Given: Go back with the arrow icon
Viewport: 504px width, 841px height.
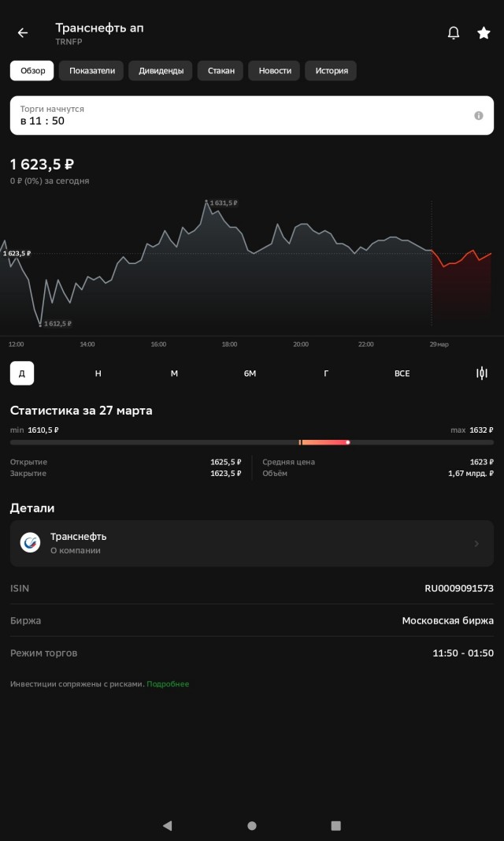Looking at the screenshot, I should click(23, 33).
